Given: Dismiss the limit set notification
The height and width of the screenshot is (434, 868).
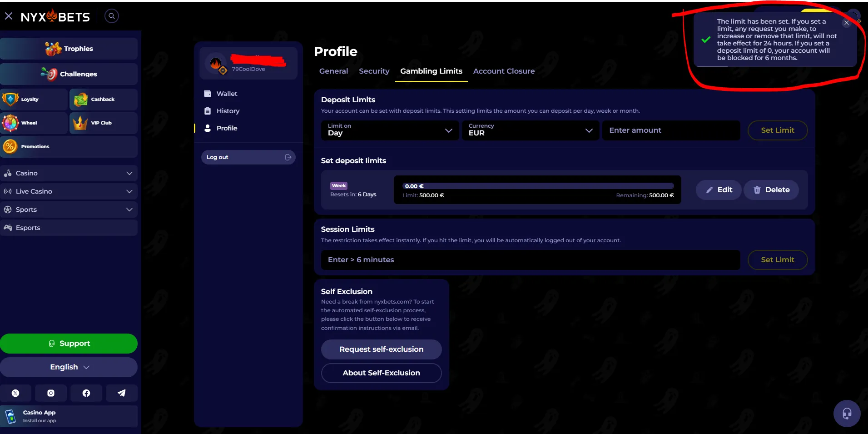Looking at the screenshot, I should [846, 23].
